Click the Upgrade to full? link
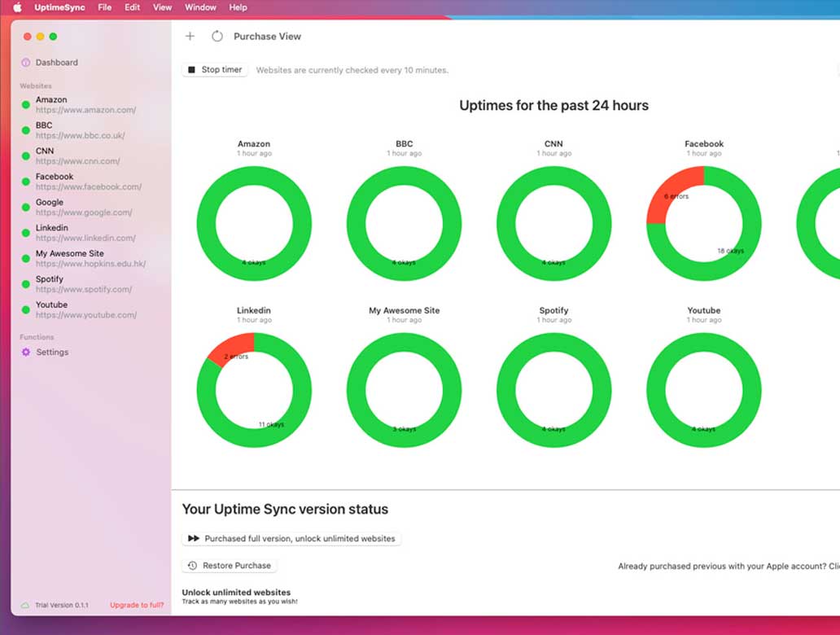Image resolution: width=840 pixels, height=635 pixels. click(137, 605)
